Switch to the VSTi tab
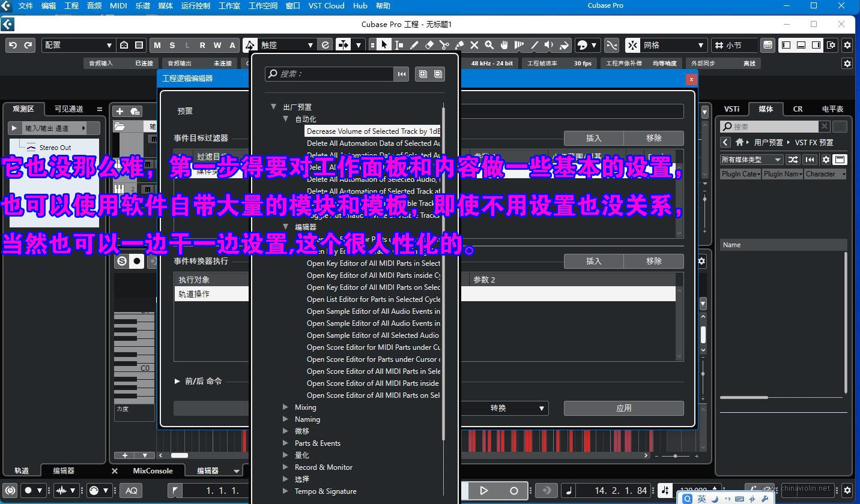The width and height of the screenshot is (860, 504). [731, 109]
